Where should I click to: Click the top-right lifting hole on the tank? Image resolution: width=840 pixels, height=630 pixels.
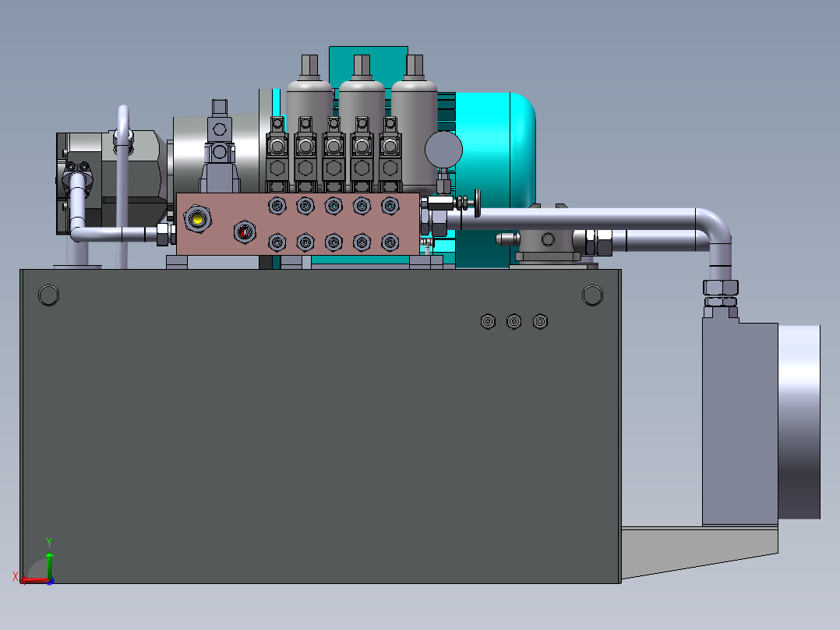[x=592, y=295]
